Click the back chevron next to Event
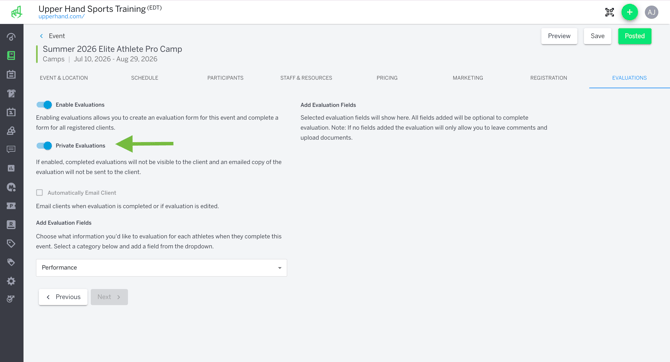The height and width of the screenshot is (362, 670). (x=41, y=36)
